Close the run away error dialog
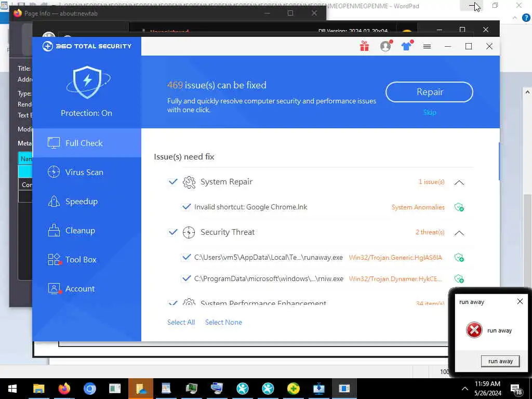Viewport: 532px width, 399px height. point(520,301)
